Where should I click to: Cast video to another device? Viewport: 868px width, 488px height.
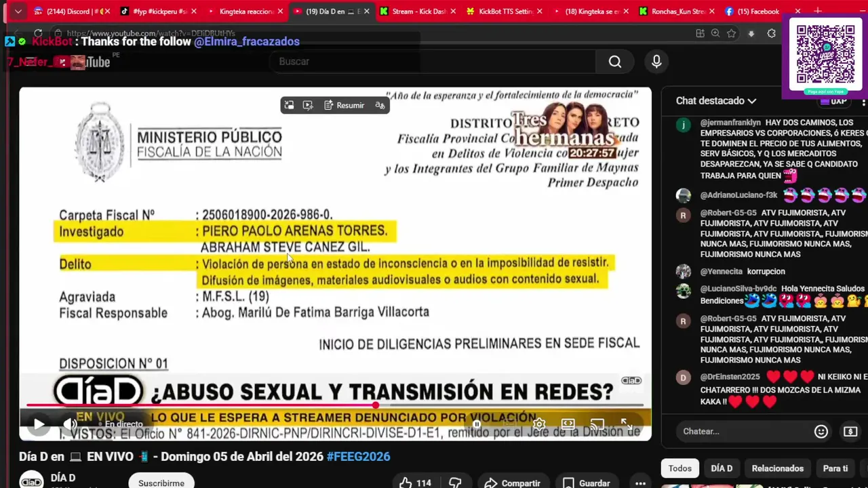pos(597,424)
